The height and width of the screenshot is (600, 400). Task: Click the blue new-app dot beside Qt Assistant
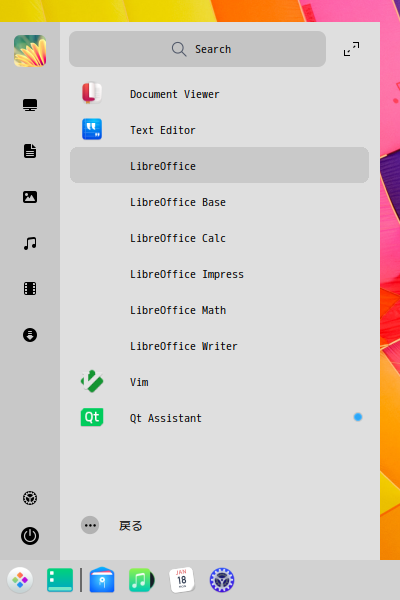(x=358, y=417)
